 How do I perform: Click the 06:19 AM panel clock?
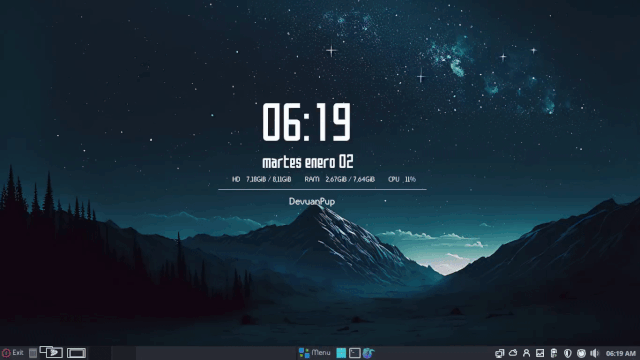620,353
